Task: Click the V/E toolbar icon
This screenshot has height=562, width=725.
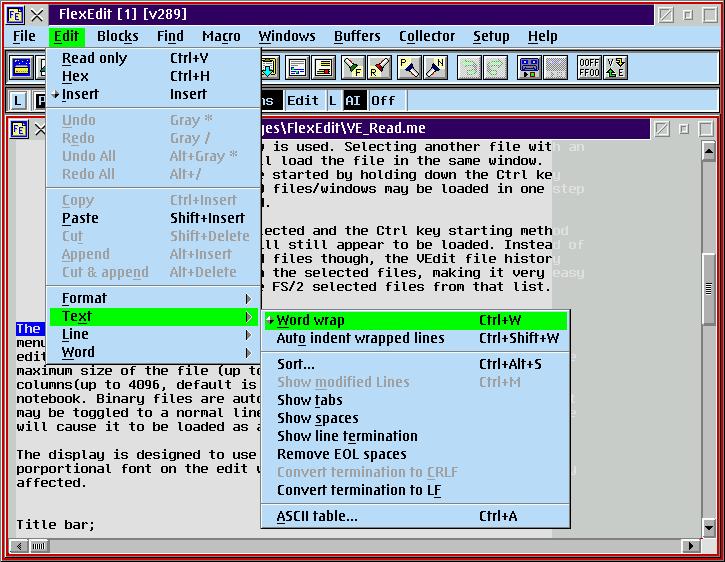Action: tap(617, 68)
